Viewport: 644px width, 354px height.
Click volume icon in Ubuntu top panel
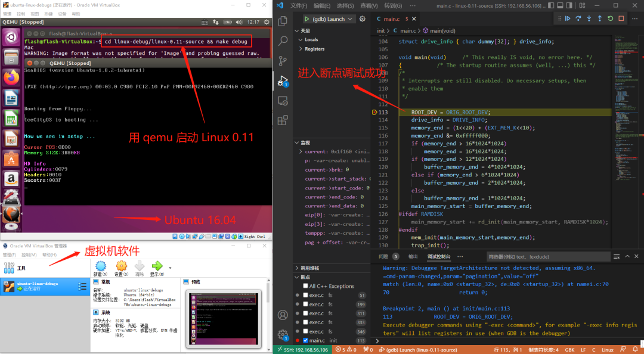[x=239, y=22]
